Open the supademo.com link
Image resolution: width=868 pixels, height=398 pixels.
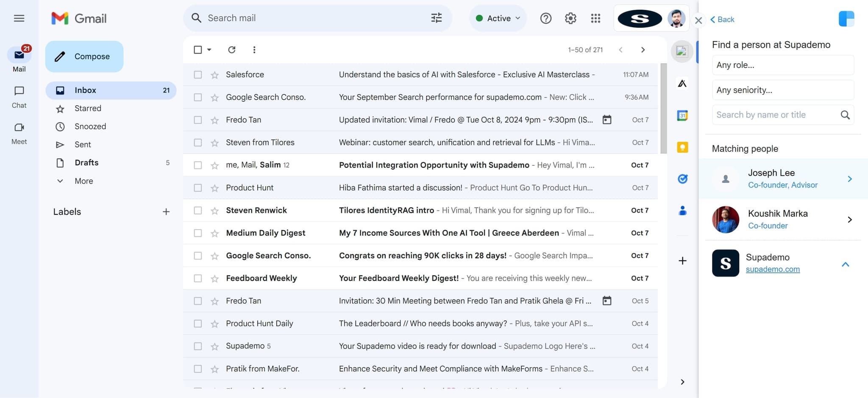coord(772,269)
